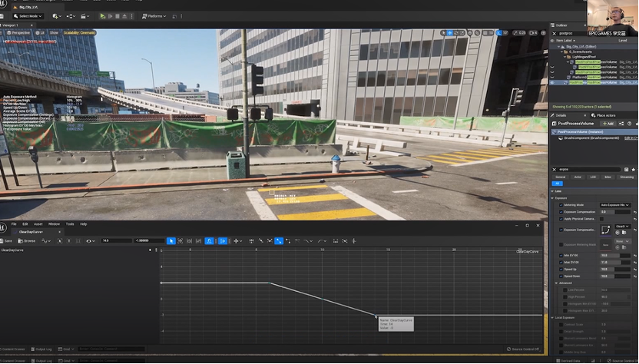Click the selected key at time 14
Image resolution: width=639 pixels, height=364 pixels.
click(x=376, y=315)
